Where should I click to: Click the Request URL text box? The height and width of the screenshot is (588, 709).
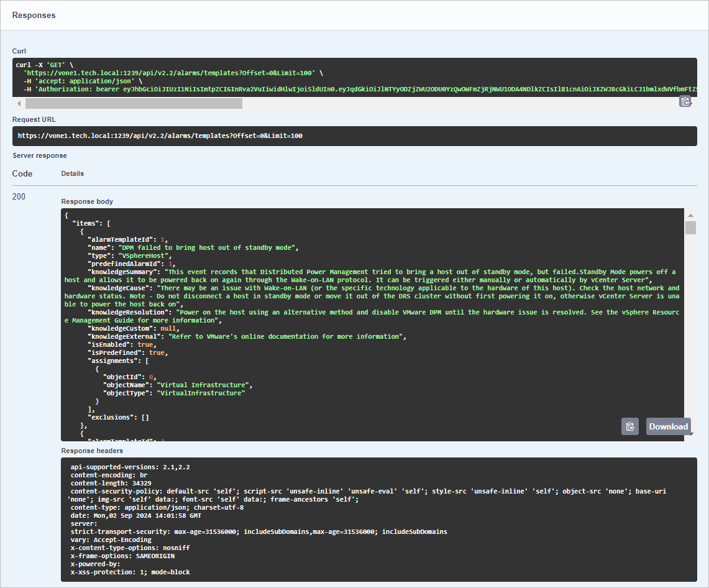[354, 136]
